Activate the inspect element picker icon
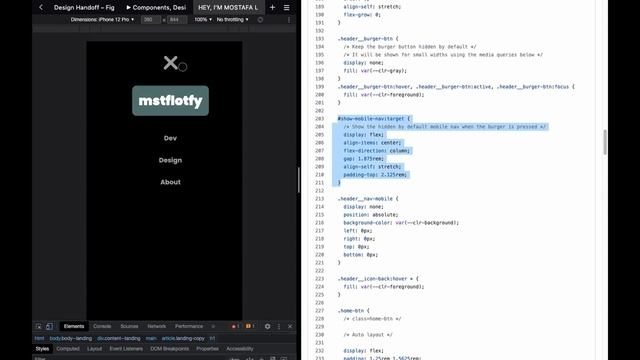Image resolution: width=640 pixels, height=360 pixels. click(38, 327)
